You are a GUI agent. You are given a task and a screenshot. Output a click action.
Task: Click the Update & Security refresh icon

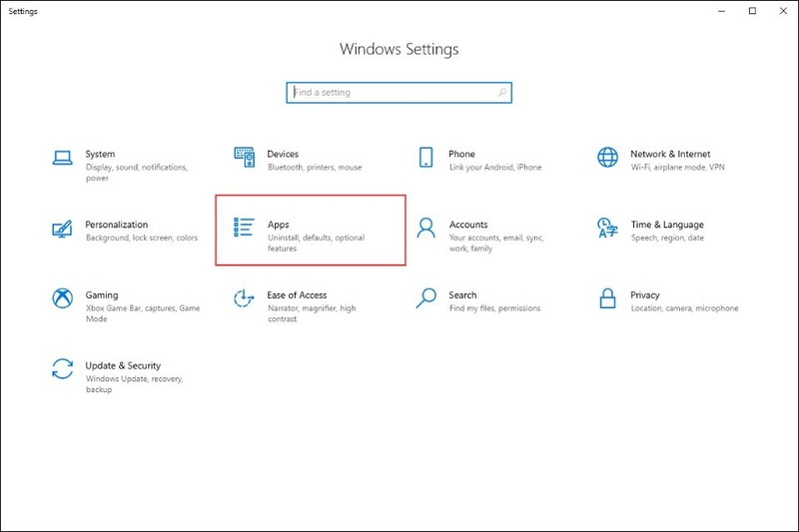62,369
